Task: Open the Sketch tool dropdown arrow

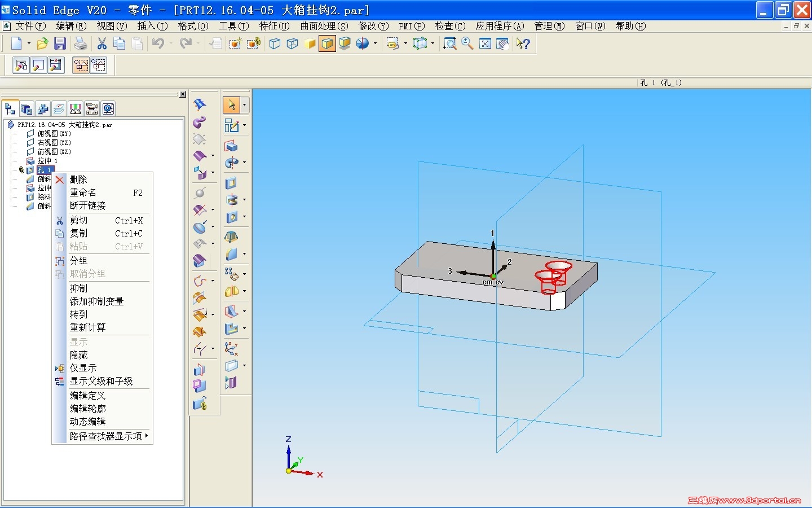Action: tap(244, 125)
